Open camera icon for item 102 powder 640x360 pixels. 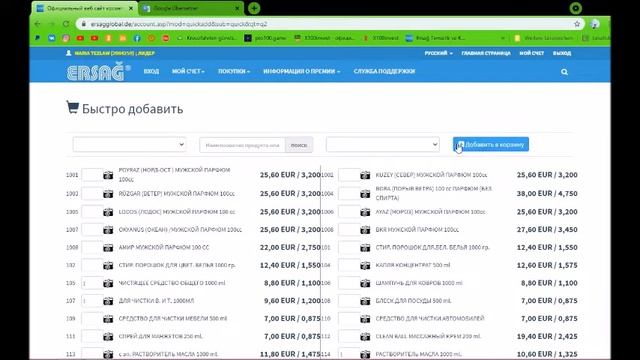coord(108,265)
